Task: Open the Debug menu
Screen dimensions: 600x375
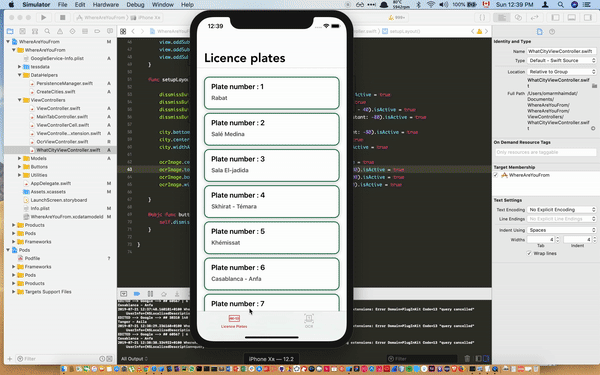Action: tap(135, 5)
